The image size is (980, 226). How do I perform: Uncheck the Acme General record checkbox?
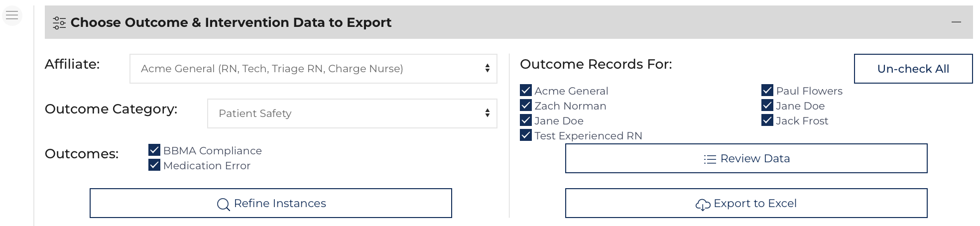pyautogui.click(x=526, y=91)
